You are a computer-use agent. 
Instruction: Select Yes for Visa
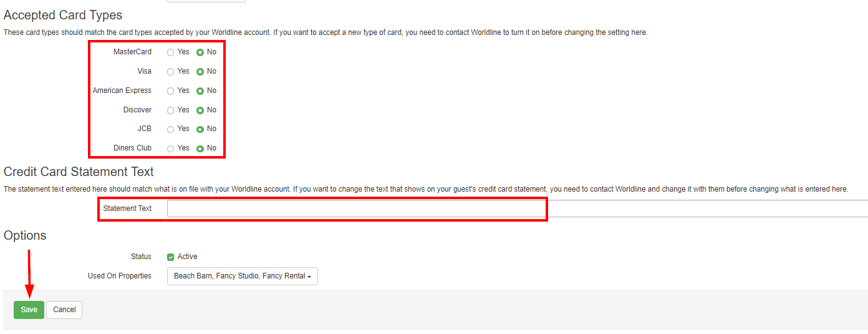pyautogui.click(x=170, y=72)
